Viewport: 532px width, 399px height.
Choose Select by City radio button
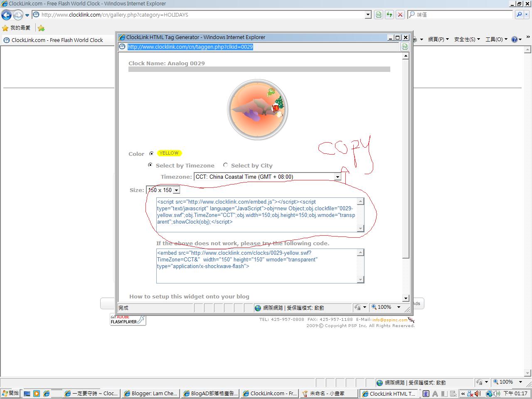[225, 165]
